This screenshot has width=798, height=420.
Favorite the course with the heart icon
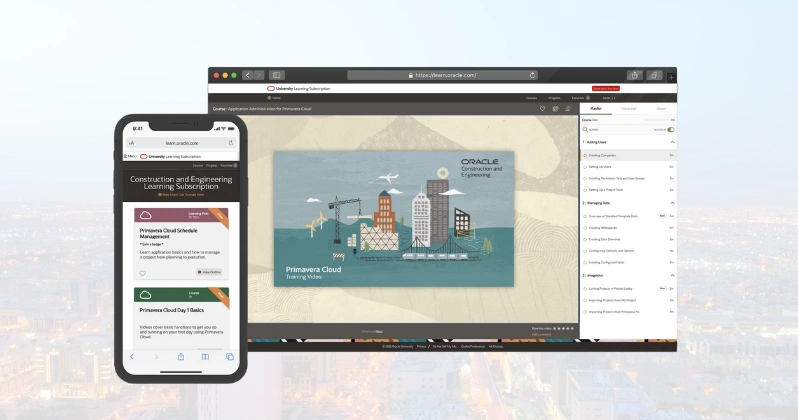tap(543, 108)
